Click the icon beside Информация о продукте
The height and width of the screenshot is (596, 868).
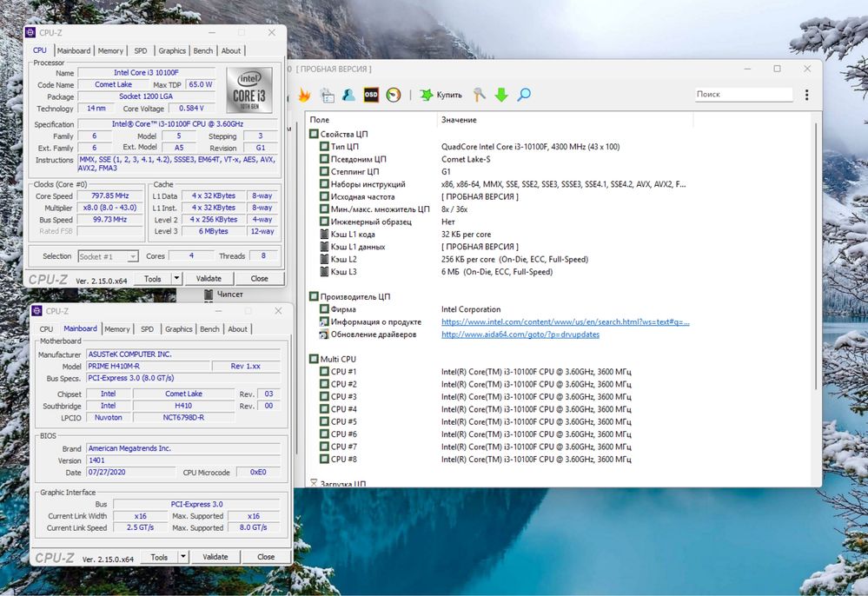[324, 321]
